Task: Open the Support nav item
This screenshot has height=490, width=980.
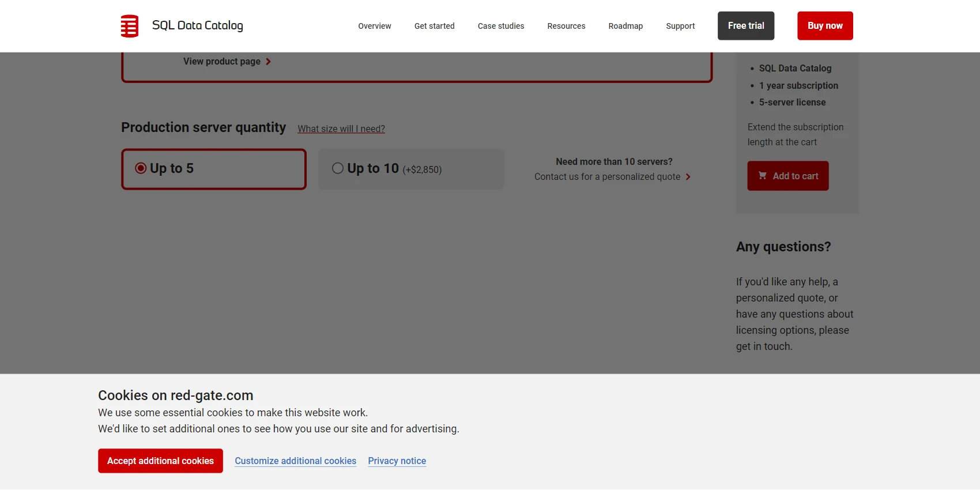Action: (680, 26)
